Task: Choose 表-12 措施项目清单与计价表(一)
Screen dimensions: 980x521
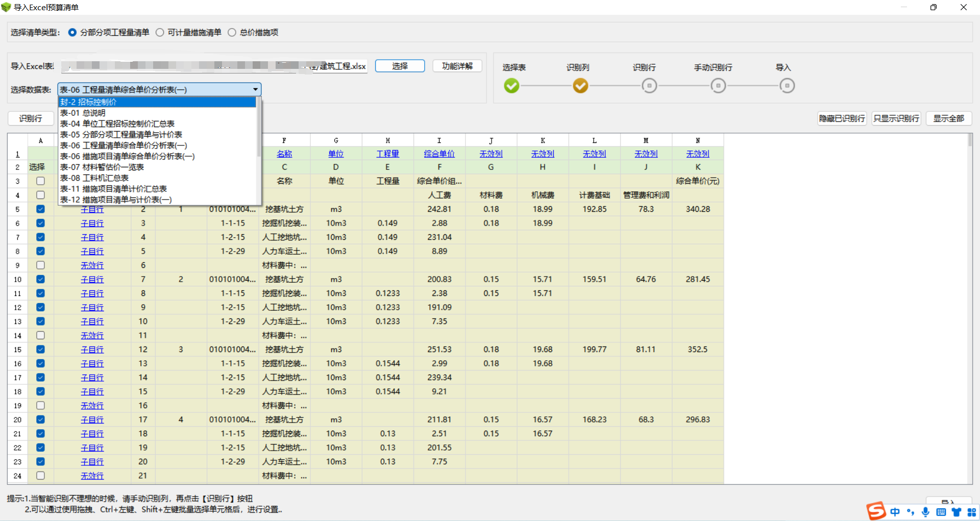Action: [157, 200]
